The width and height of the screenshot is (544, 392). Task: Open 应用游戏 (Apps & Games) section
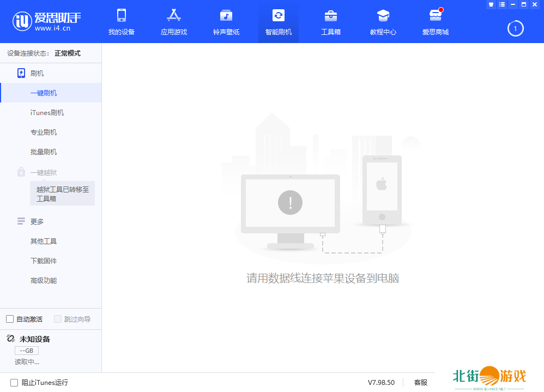point(173,22)
